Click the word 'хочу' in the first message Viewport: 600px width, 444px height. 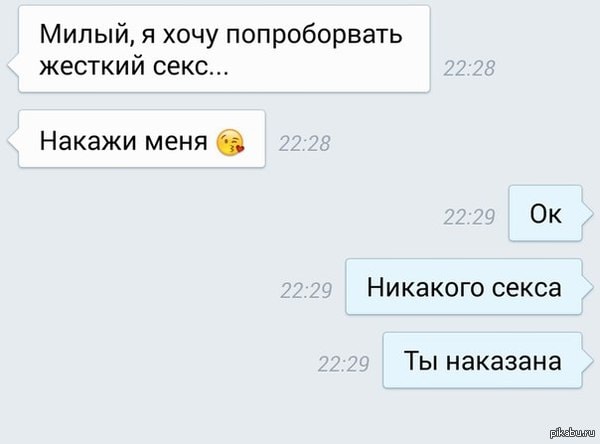190,36
